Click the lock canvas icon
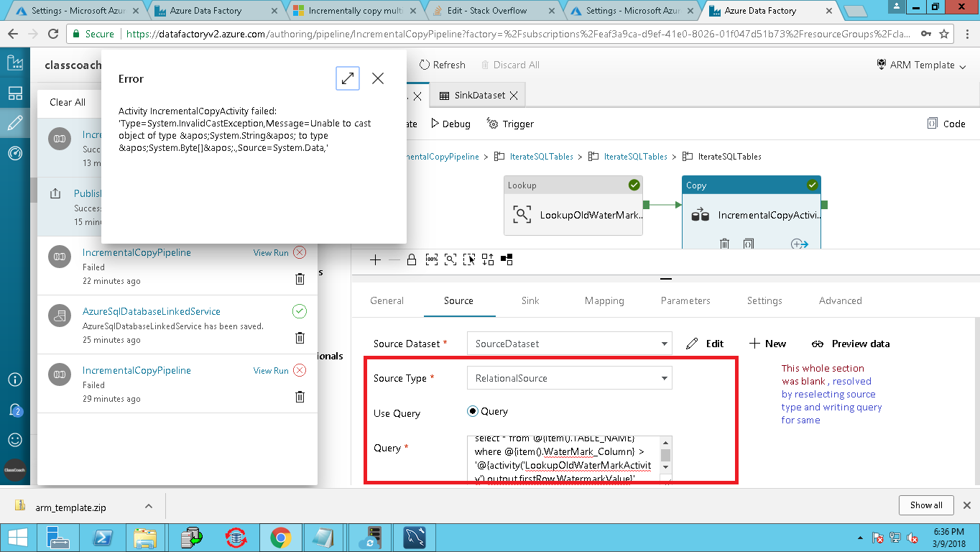This screenshot has width=980, height=552. pos(412,259)
